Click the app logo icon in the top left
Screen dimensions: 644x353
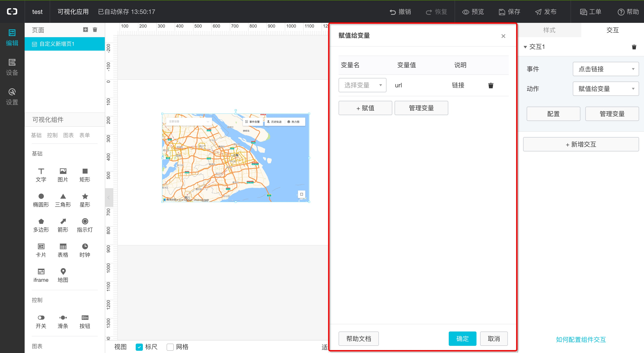click(12, 11)
